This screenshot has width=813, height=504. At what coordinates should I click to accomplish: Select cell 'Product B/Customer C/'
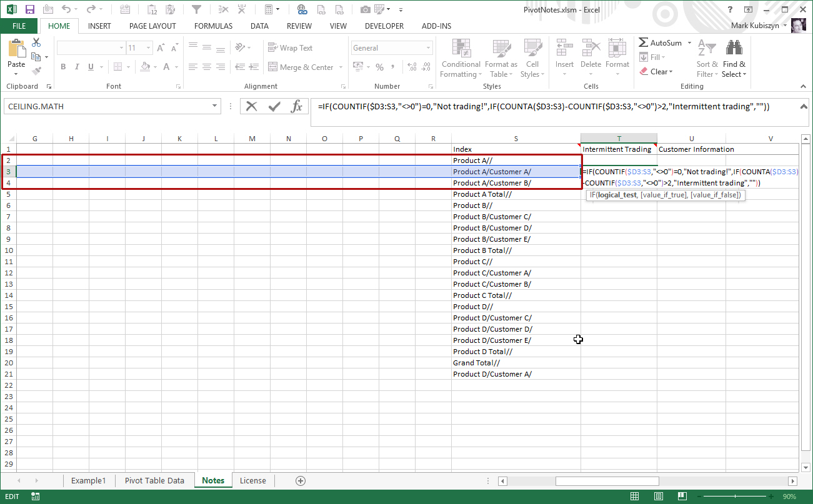516,217
